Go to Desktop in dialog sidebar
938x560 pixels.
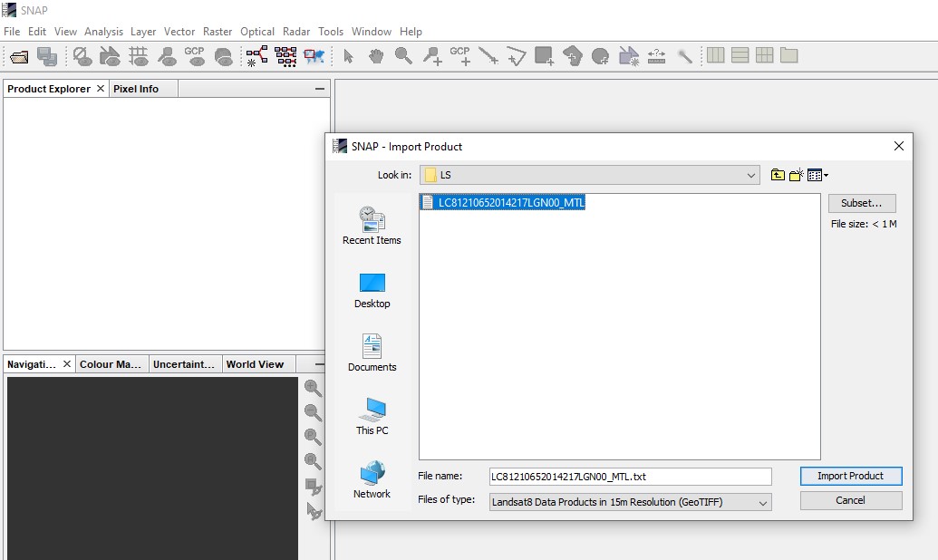(372, 291)
